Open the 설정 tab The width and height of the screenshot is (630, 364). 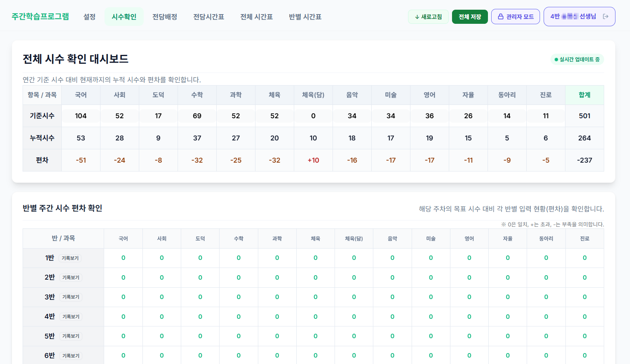coord(89,17)
